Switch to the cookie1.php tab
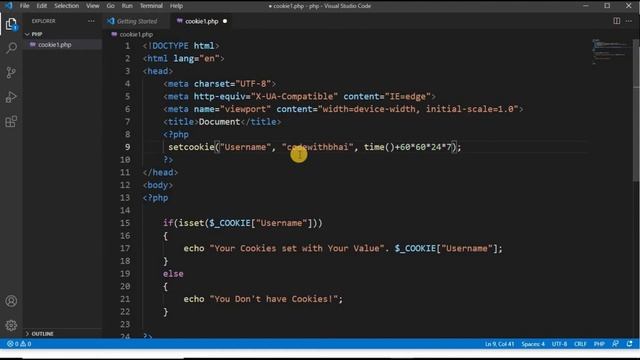Viewport: 640px width, 360px height. click(x=202, y=21)
